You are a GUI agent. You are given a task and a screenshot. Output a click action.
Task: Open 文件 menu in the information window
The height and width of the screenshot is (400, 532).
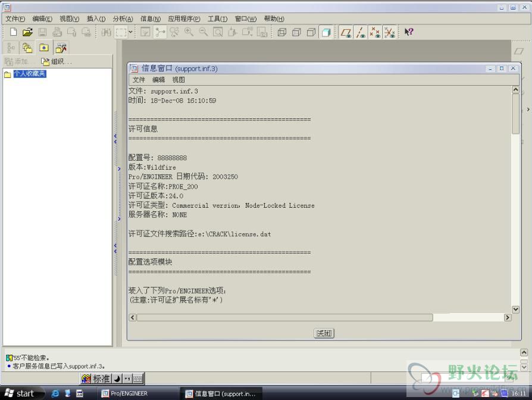[x=139, y=80]
